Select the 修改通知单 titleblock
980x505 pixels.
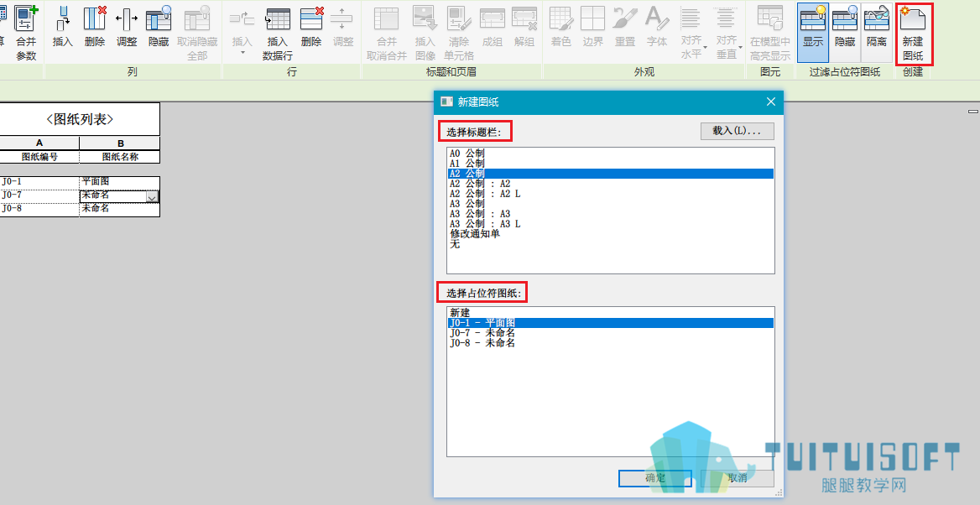611,233
